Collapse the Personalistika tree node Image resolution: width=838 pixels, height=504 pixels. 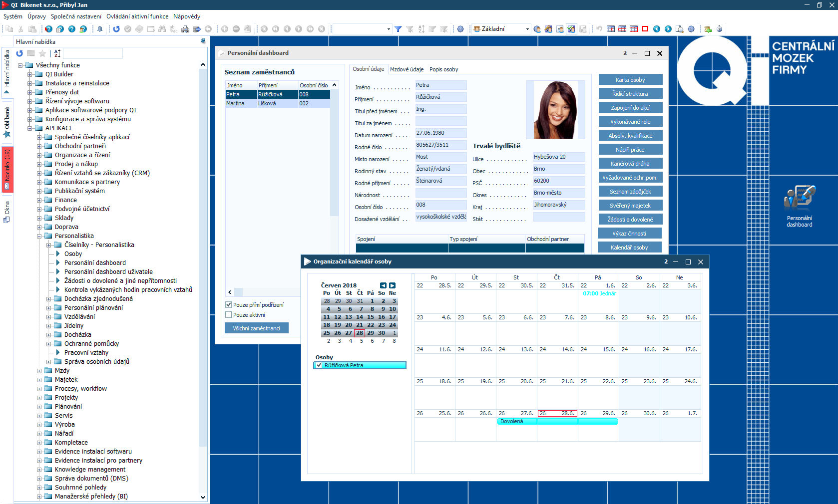39,236
